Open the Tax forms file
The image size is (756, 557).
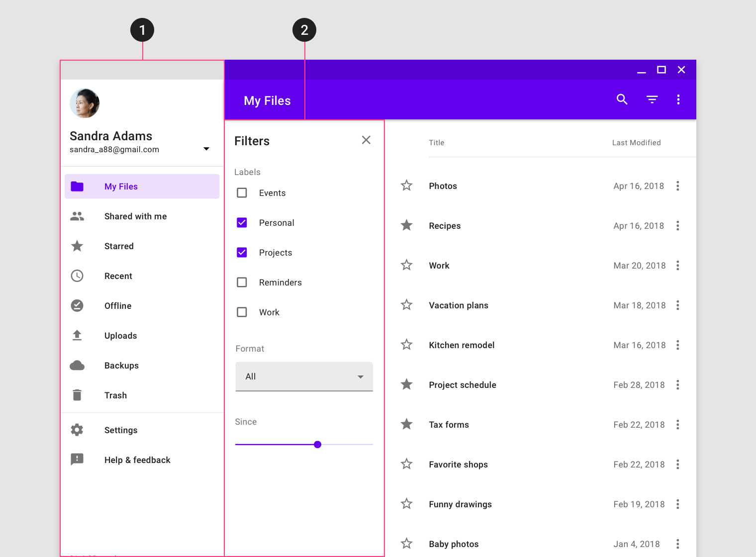[x=449, y=425]
